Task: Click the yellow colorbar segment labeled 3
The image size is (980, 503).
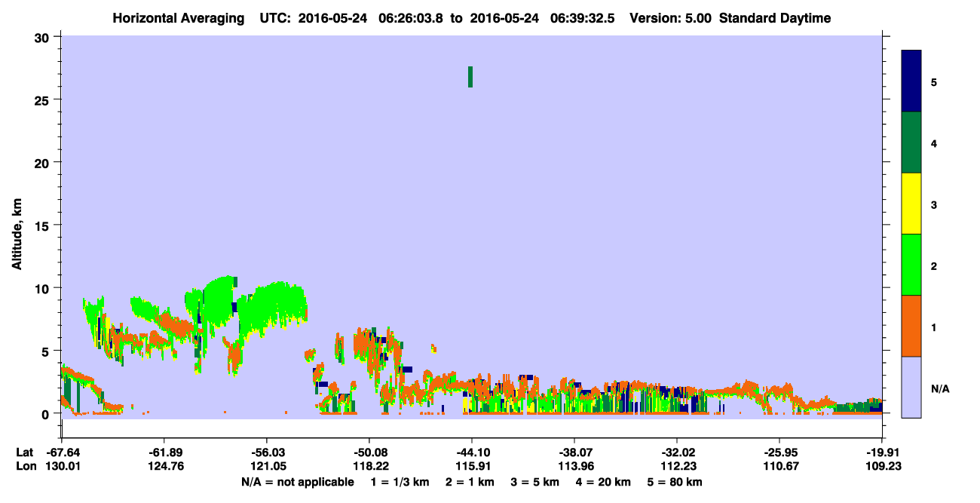Action: [911, 204]
